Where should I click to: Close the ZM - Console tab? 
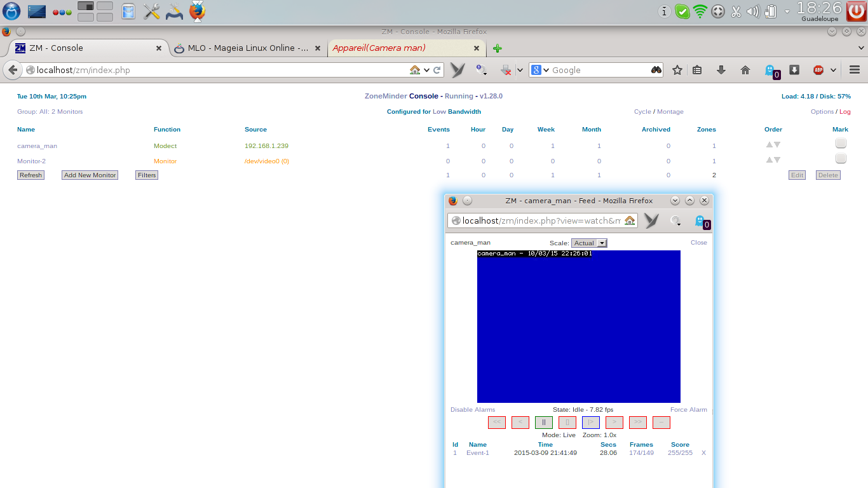point(159,48)
